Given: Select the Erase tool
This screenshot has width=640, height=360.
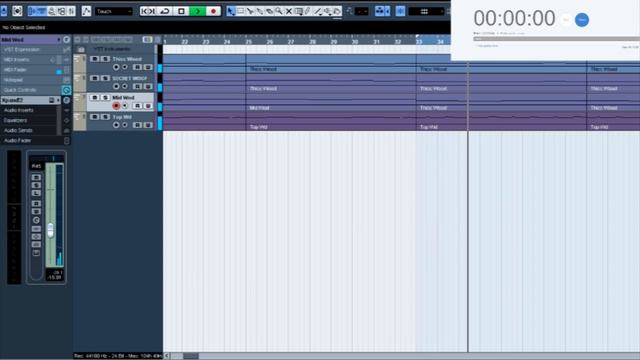Looking at the screenshot, I should pos(269,11).
